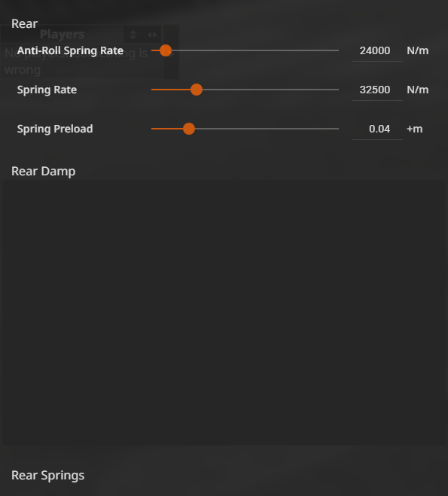Click the faded 'wrong' message text behind panel
Image resolution: width=448 pixels, height=496 pixels.
click(23, 70)
